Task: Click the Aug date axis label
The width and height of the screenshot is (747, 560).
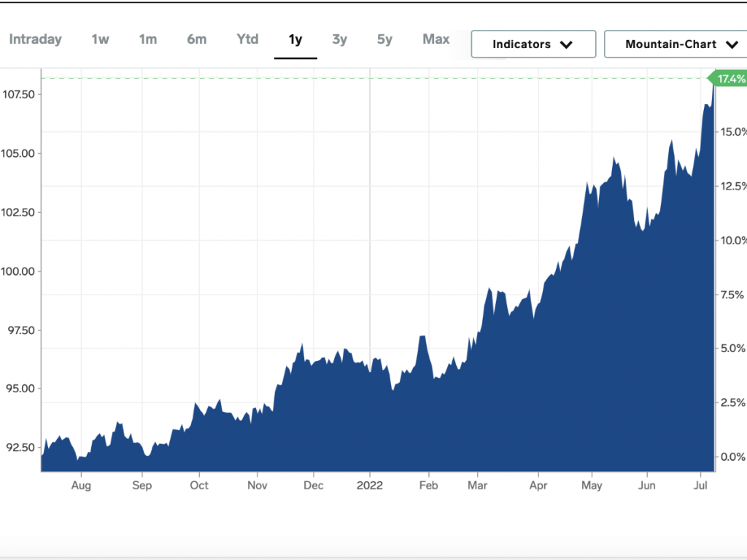Action: click(x=81, y=486)
